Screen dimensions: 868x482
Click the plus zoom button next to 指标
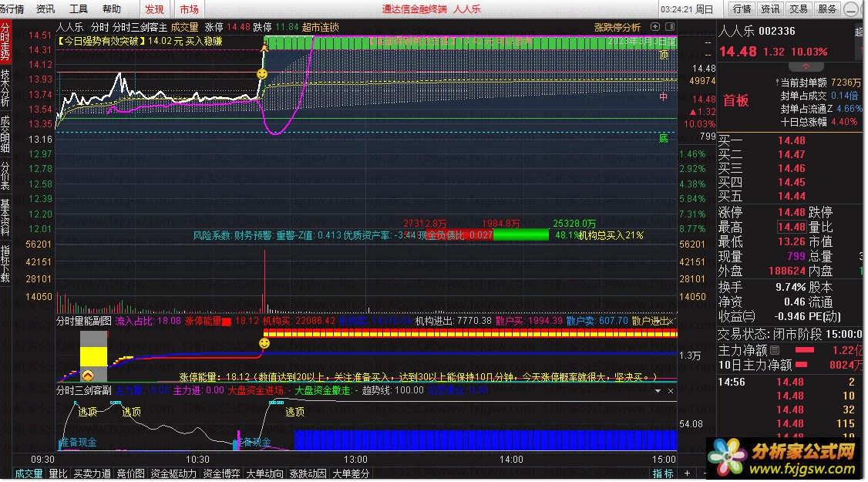coord(688,474)
